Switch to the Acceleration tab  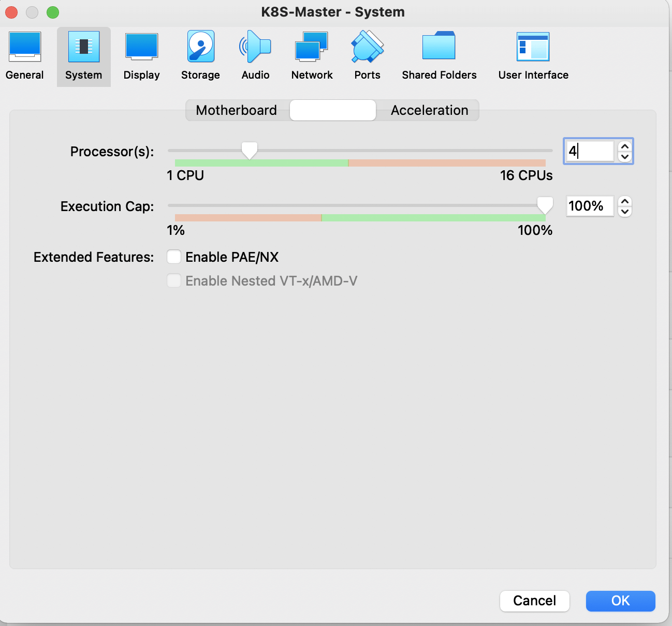(x=429, y=110)
